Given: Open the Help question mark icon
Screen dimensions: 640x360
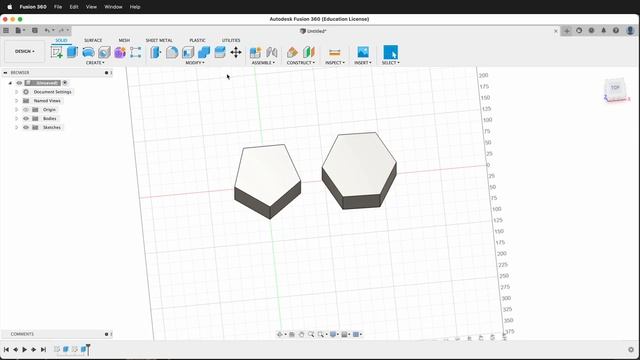Looking at the screenshot, I should tap(616, 31).
